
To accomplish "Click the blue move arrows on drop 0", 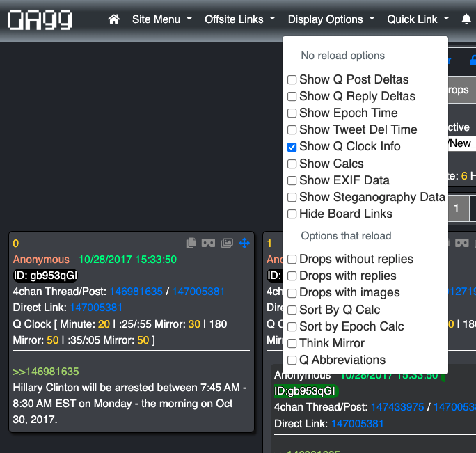I will [x=244, y=243].
